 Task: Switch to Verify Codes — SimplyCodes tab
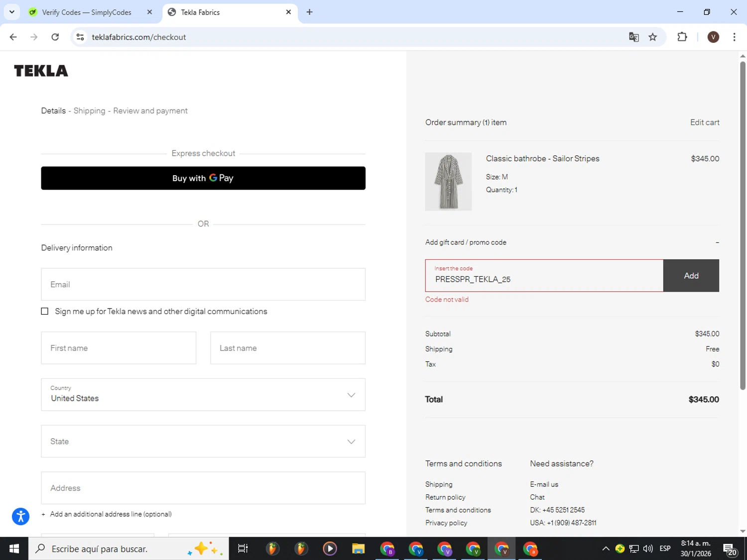pos(87,12)
